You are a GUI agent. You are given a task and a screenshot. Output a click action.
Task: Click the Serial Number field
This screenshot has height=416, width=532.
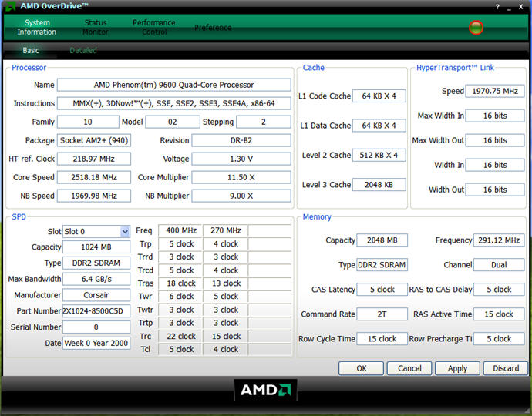(96, 327)
